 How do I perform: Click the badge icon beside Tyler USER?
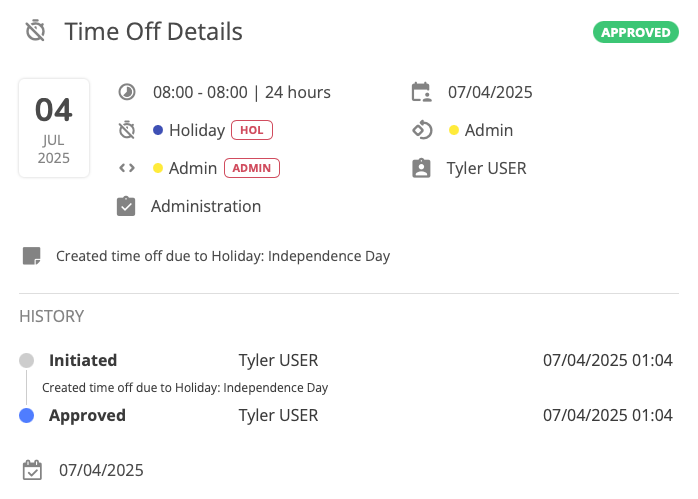click(421, 168)
